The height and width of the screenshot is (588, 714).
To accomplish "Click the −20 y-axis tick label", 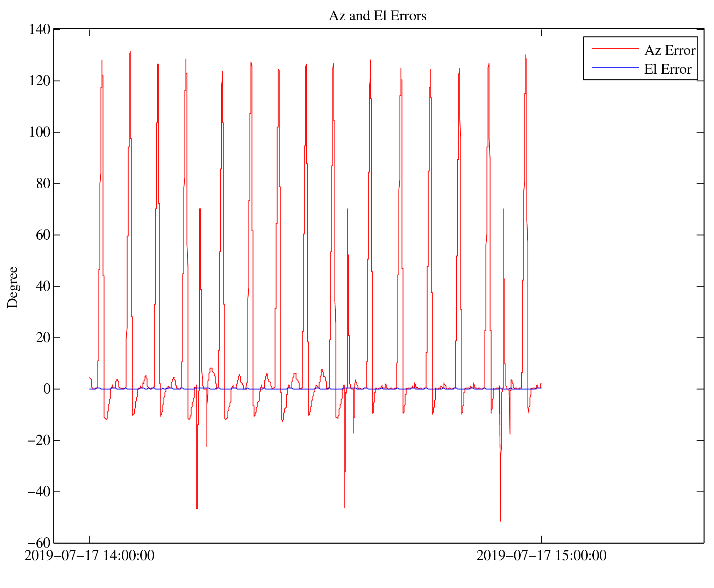I will 39,440.
